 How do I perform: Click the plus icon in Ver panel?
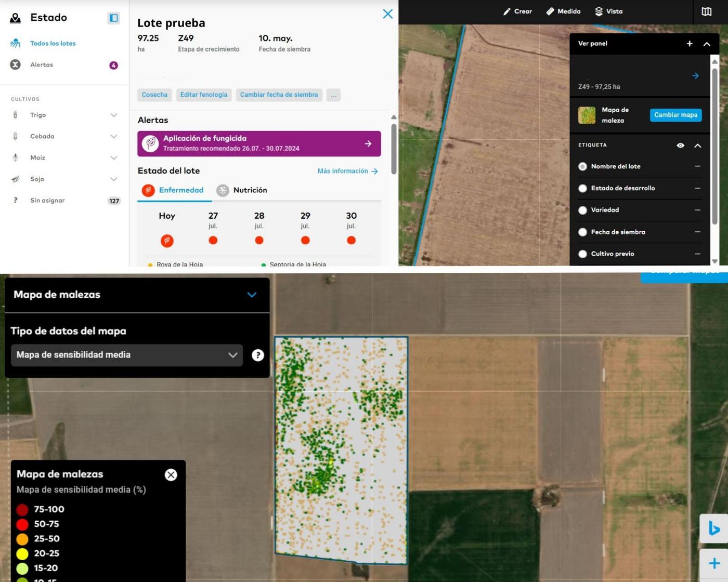click(x=690, y=44)
